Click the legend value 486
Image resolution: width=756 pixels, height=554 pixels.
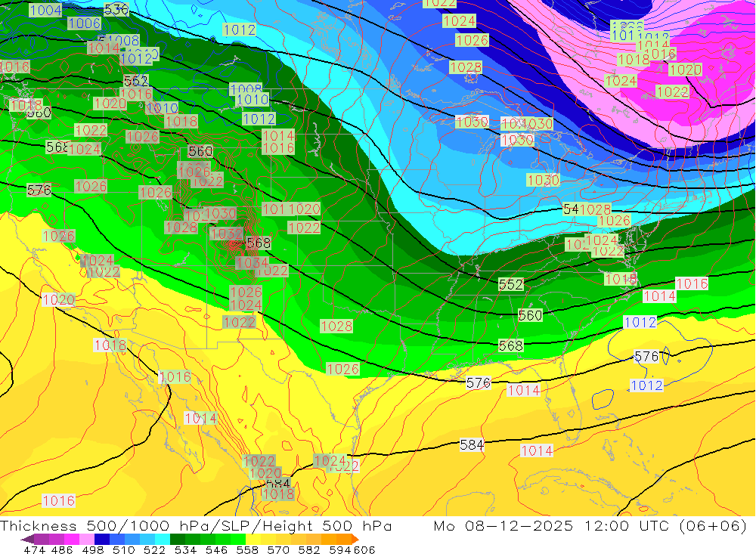(x=63, y=549)
